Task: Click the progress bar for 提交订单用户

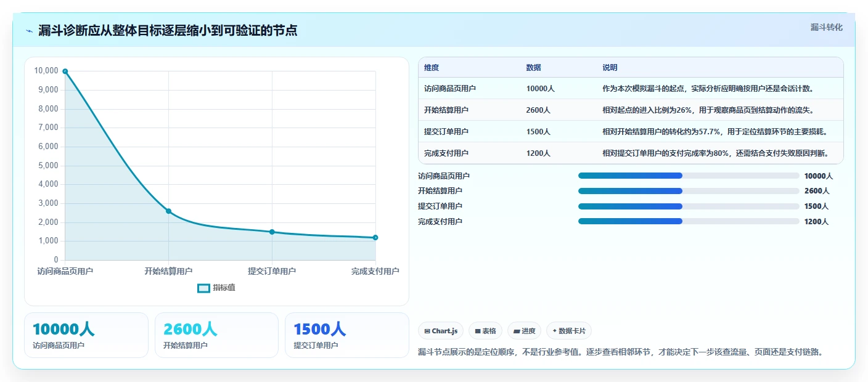Action: click(x=689, y=206)
